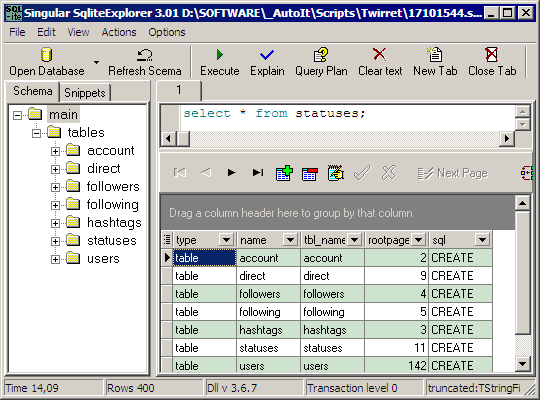Open the type column filter dropdown
The height and width of the screenshot is (400, 540).
coord(227,239)
